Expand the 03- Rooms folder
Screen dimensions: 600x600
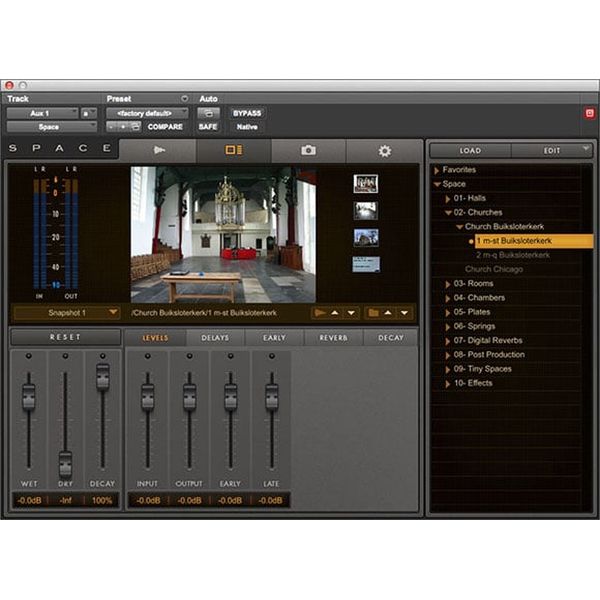(448, 284)
